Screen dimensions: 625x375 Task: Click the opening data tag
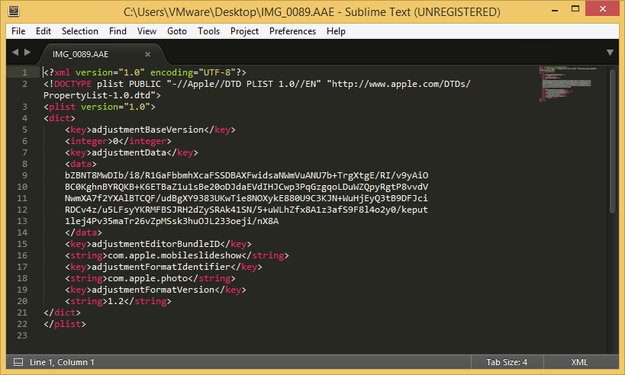pos(81,164)
